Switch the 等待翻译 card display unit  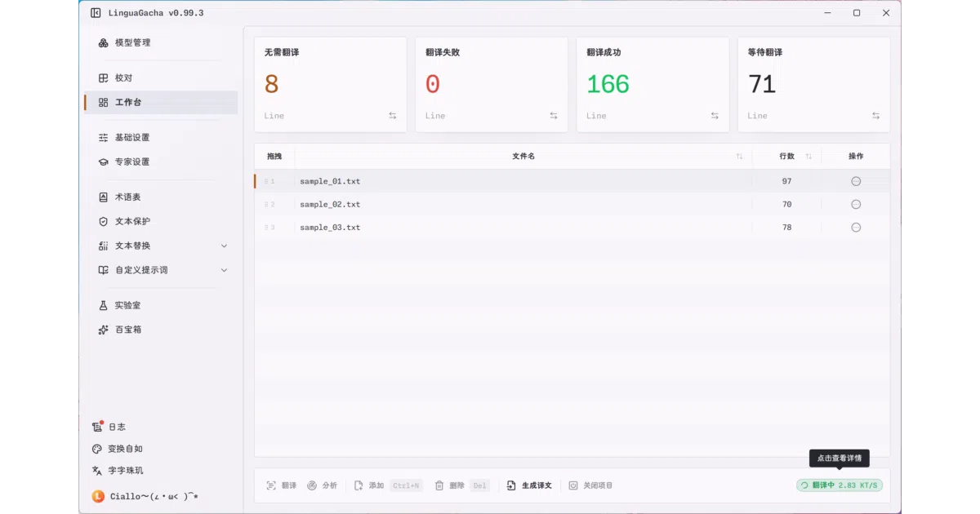[875, 116]
